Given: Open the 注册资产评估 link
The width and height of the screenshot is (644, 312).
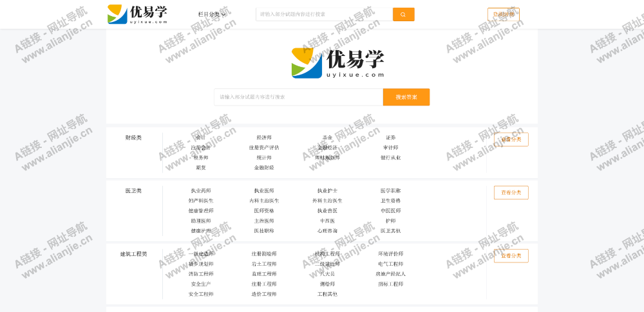Looking at the screenshot, I should tap(264, 147).
